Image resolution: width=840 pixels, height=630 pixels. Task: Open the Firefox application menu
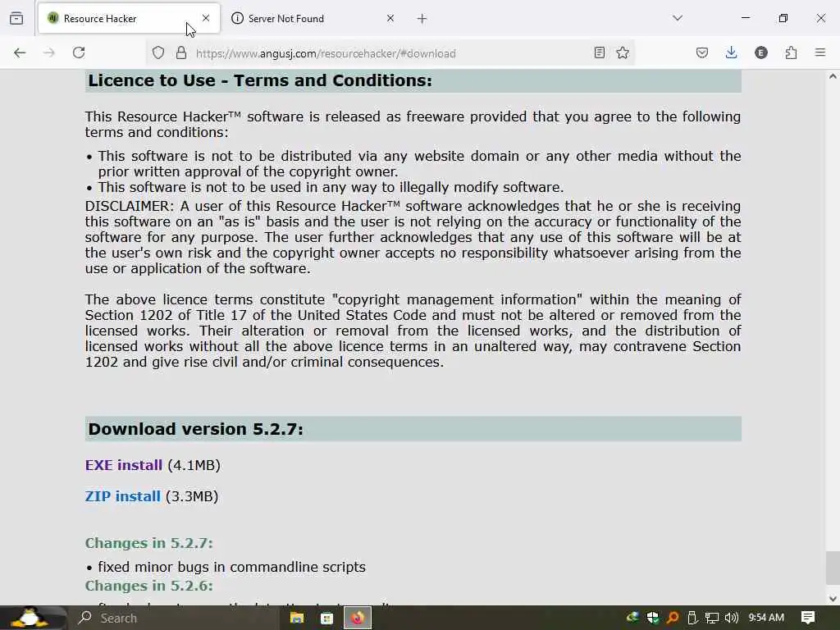(x=820, y=52)
